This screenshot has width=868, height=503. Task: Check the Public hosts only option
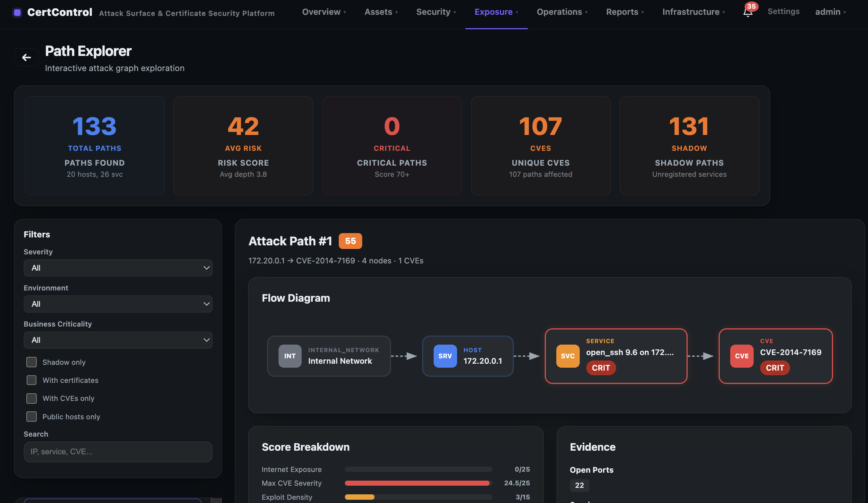point(32,417)
